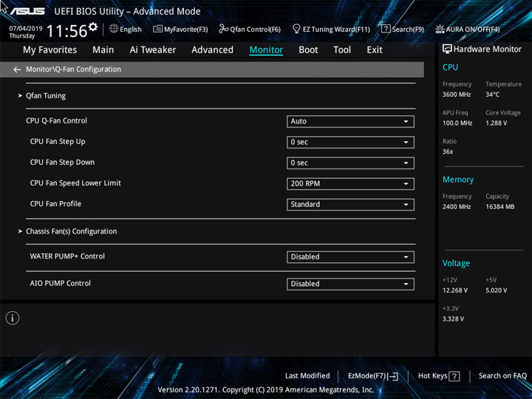Click the back arrow in Q-Fan Configuration
The width and height of the screenshot is (532, 399).
coord(17,69)
